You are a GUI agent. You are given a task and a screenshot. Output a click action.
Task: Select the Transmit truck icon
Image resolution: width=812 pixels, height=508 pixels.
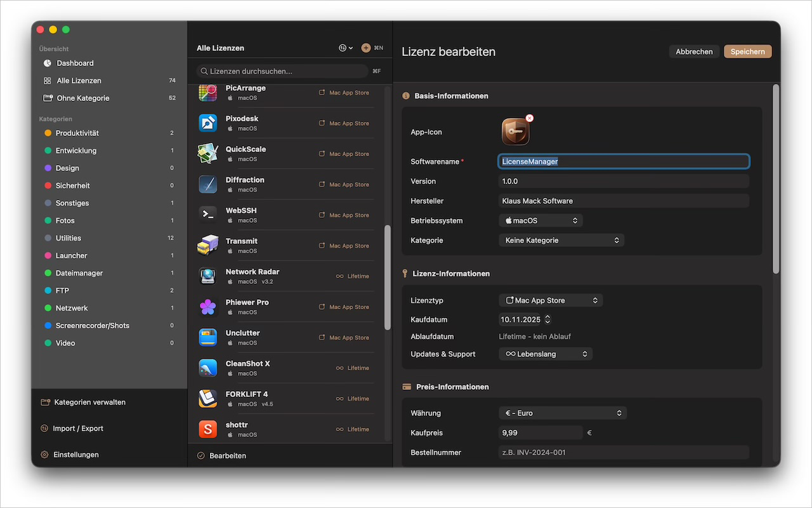pos(208,245)
